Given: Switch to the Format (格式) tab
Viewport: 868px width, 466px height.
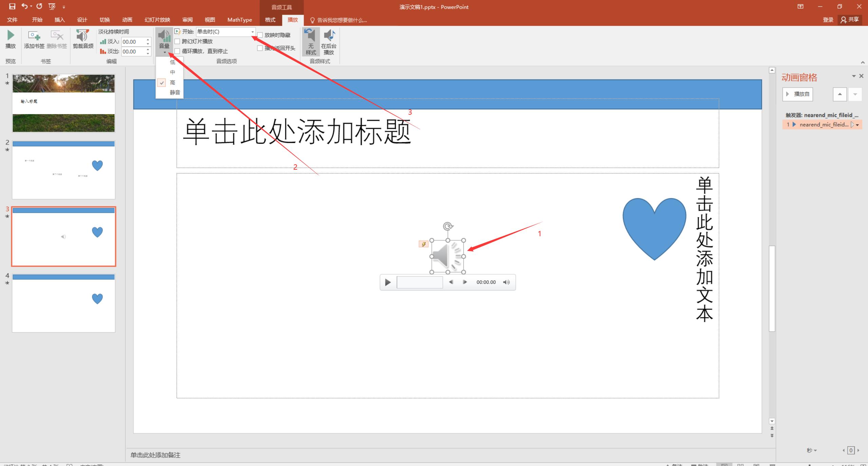Looking at the screenshot, I should [x=270, y=20].
